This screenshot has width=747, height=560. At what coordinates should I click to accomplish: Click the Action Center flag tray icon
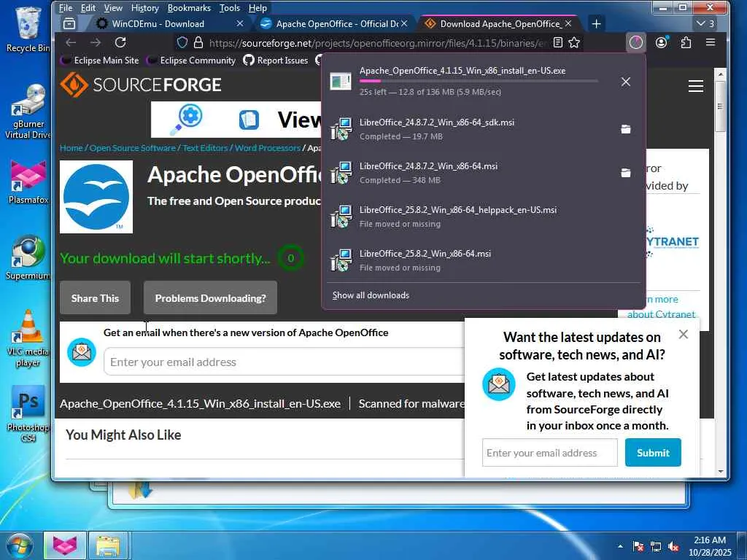[638, 547]
